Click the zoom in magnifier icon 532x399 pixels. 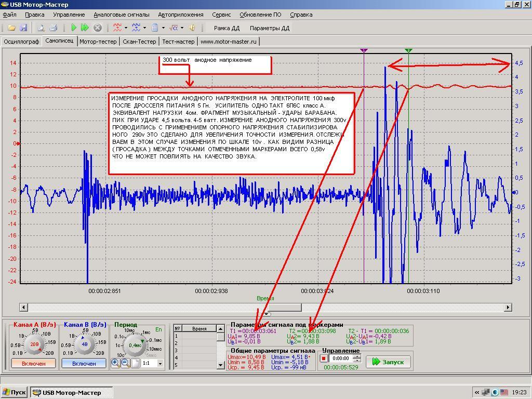115,363
